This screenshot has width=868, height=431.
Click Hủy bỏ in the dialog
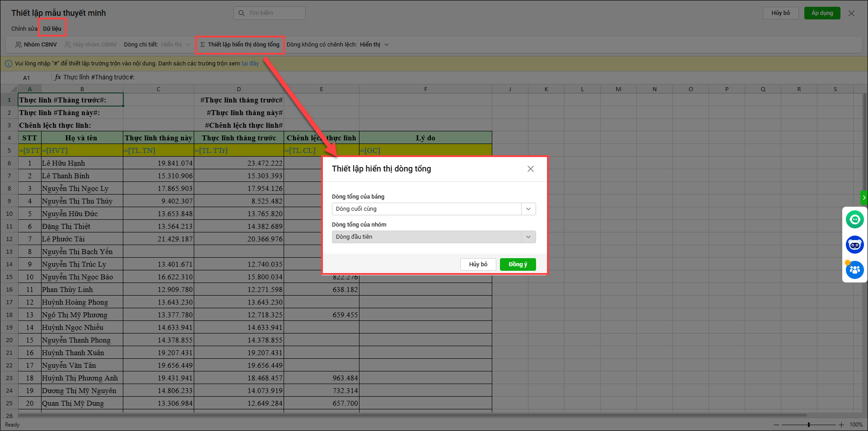point(478,264)
